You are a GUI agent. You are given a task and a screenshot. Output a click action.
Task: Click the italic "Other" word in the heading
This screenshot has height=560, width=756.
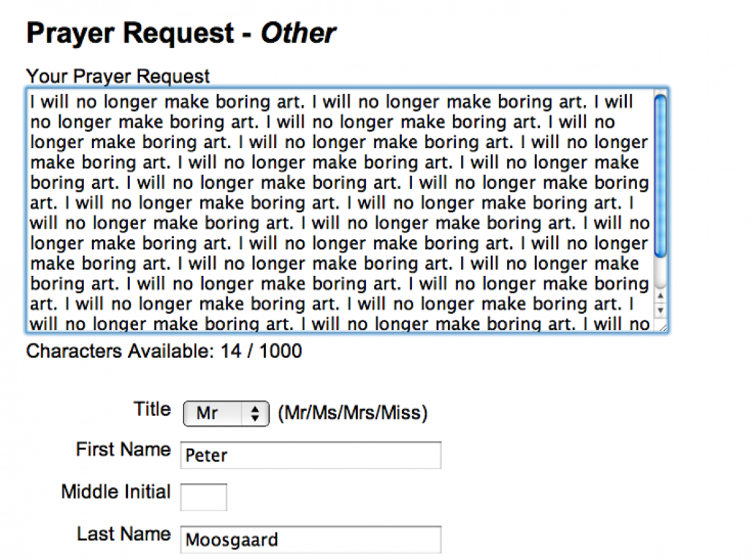coord(298,33)
